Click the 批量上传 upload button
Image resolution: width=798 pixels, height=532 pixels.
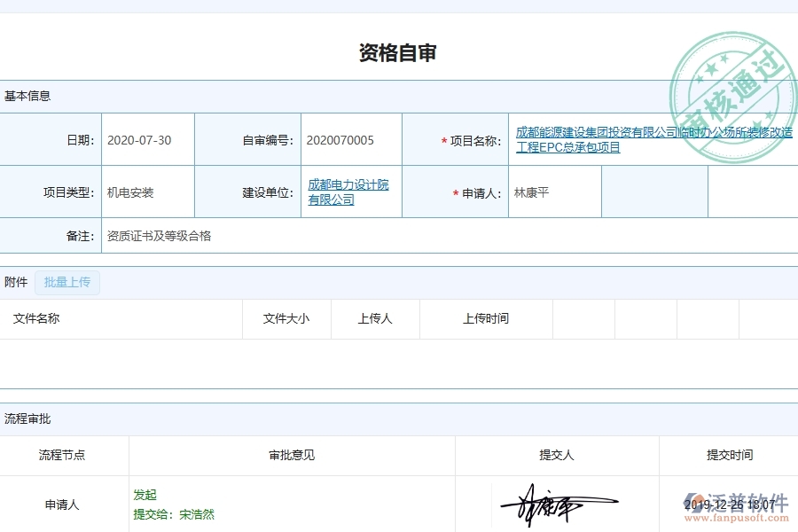coord(67,282)
